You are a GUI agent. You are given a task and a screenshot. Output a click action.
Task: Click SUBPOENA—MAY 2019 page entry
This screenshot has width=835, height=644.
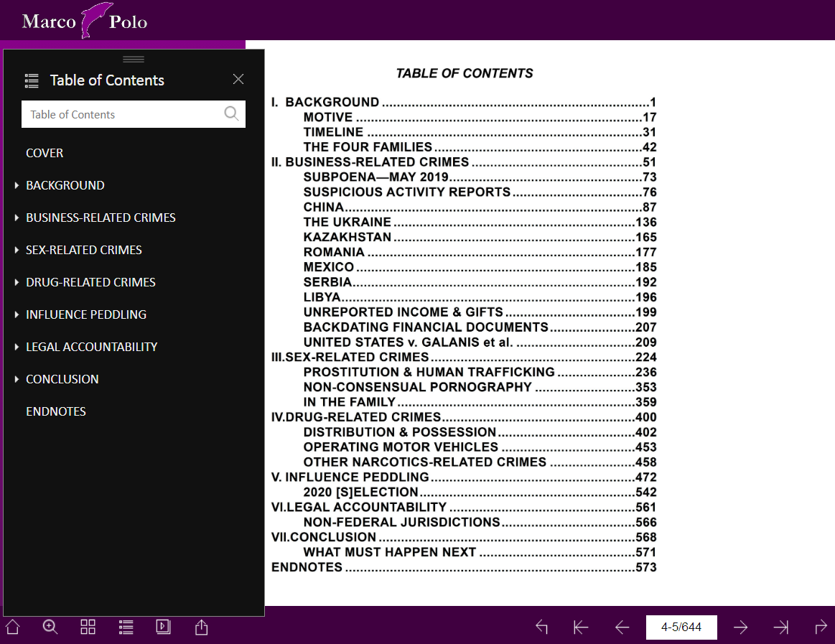[x=480, y=177]
